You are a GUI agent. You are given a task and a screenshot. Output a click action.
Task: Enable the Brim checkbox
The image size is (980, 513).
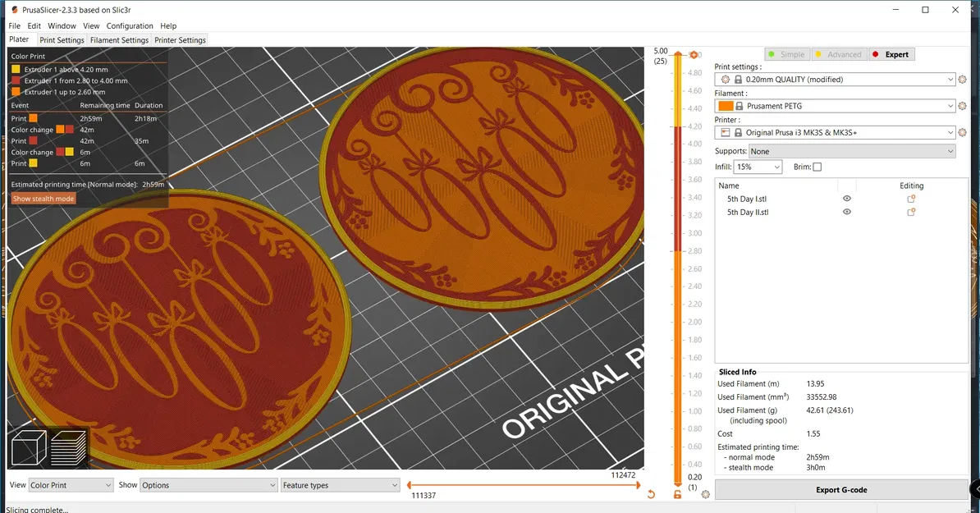click(x=817, y=167)
